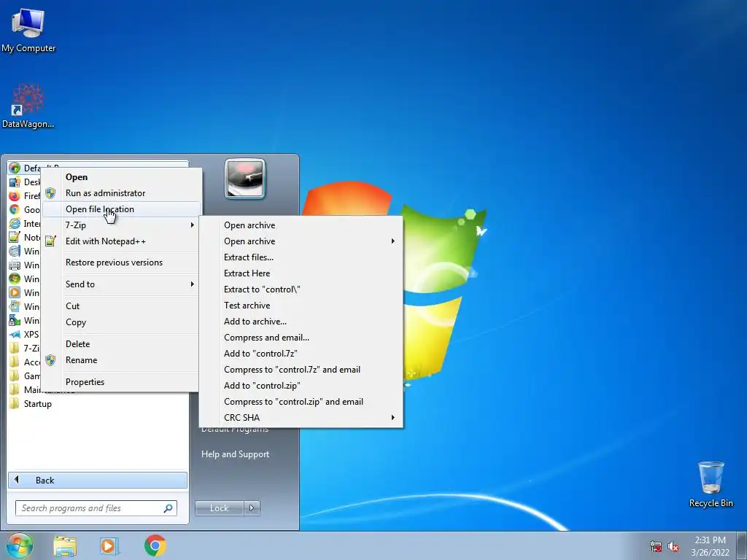Select Rename in the context menu
747x560 pixels.
121,360
